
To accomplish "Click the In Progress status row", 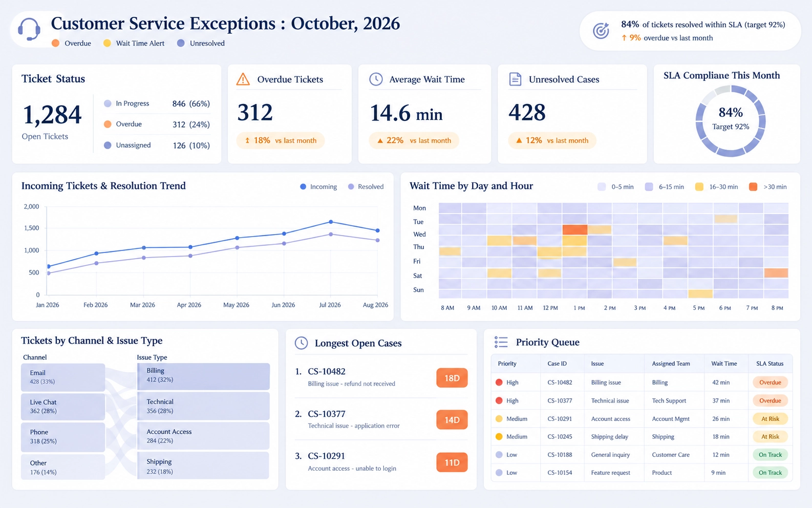I will (x=157, y=103).
